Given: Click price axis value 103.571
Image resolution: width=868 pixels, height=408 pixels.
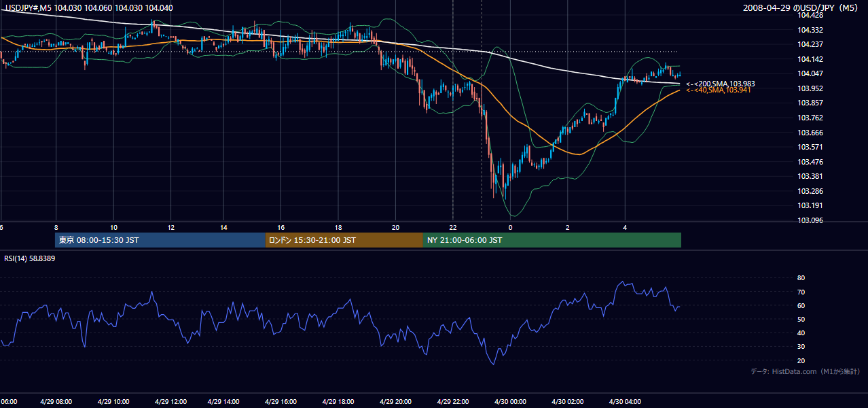Looking at the screenshot, I should pos(810,147).
